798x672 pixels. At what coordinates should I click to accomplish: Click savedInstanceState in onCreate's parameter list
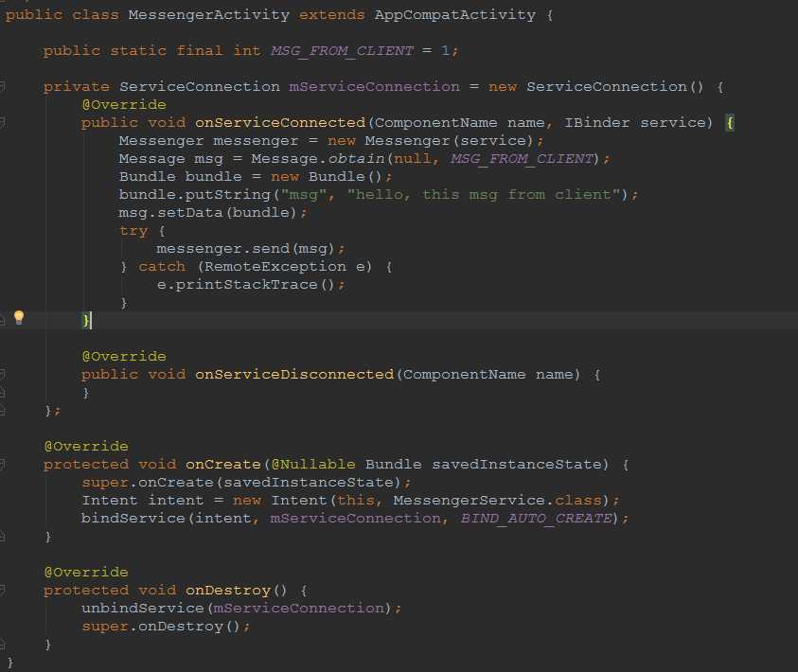coord(517,464)
